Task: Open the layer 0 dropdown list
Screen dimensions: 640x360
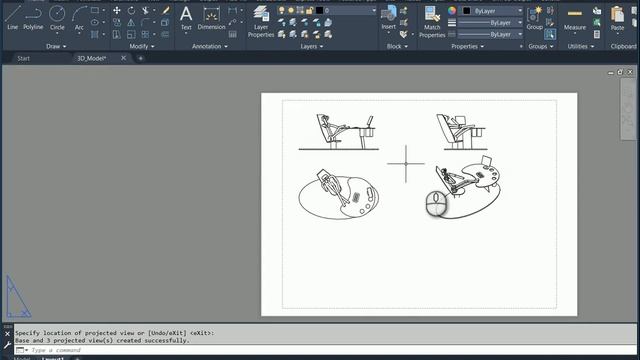Action: [x=373, y=11]
